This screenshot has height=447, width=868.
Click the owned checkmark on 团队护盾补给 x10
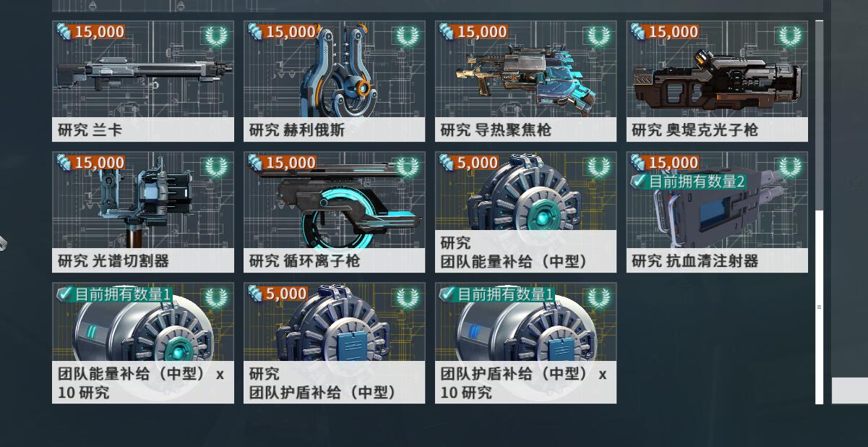click(448, 294)
